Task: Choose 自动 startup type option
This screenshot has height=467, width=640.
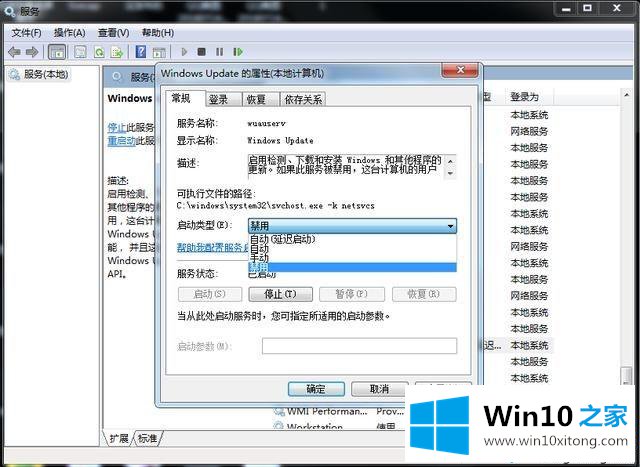Action: 352,248
